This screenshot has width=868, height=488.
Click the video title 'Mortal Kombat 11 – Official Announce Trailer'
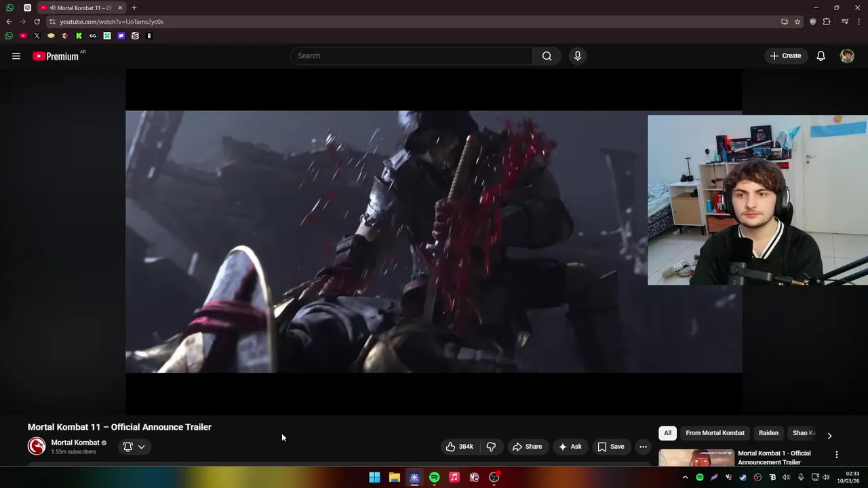pyautogui.click(x=119, y=427)
